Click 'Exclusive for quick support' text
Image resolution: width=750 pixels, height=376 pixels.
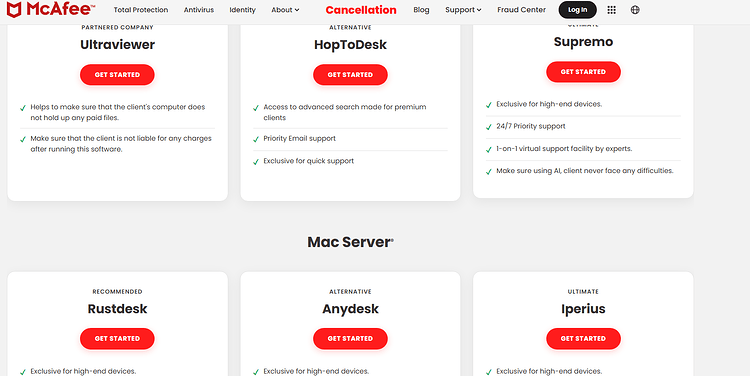coord(309,161)
